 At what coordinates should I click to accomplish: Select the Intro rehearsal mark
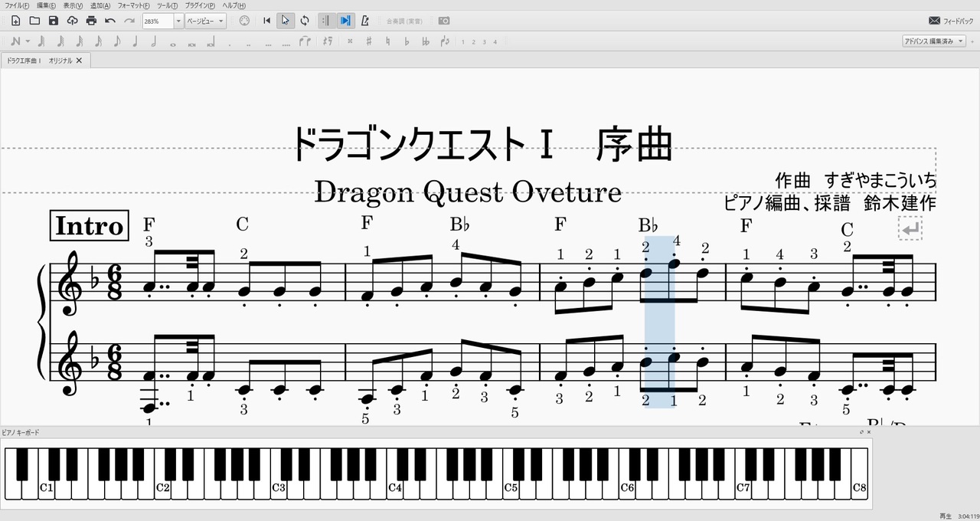coord(89,226)
